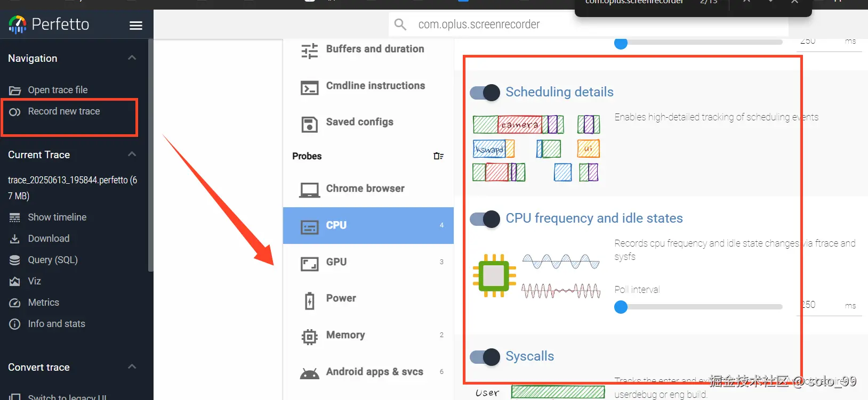This screenshot has height=400, width=868.
Task: Go to Show timeline
Action: pos(57,217)
